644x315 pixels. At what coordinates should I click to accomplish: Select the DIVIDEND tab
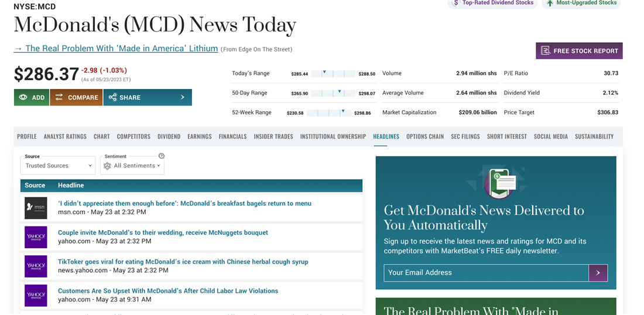[x=169, y=136]
